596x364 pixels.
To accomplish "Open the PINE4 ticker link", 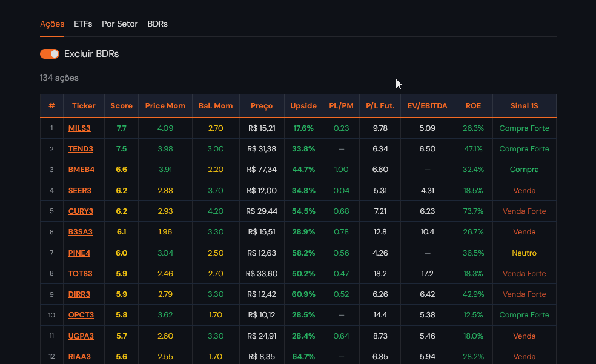I will [79, 253].
